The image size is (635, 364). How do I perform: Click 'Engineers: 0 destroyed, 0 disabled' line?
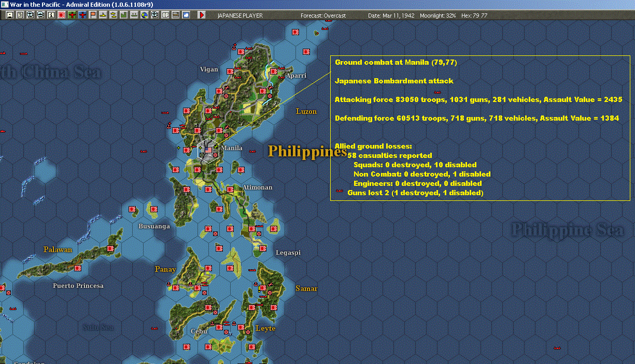point(418,183)
